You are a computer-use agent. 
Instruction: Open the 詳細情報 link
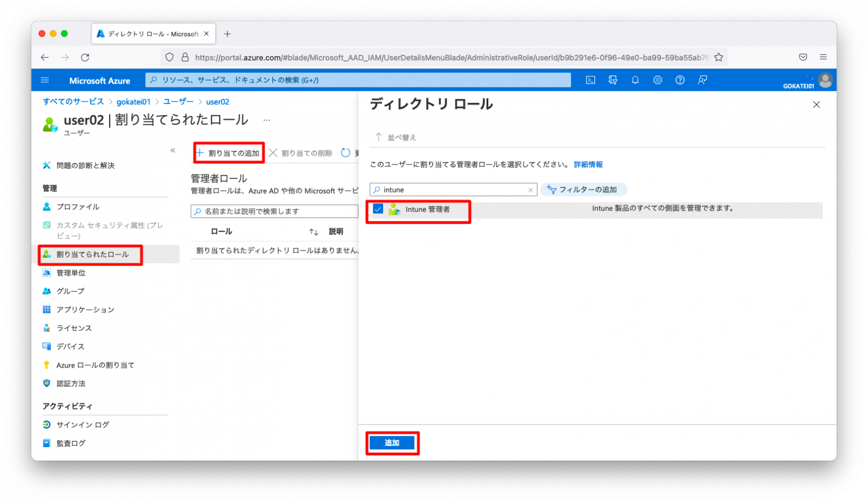coord(588,164)
